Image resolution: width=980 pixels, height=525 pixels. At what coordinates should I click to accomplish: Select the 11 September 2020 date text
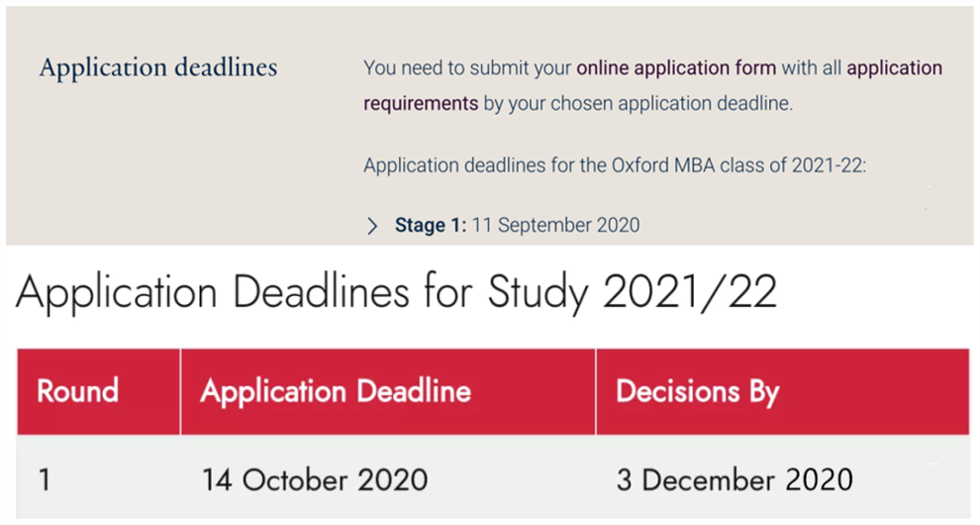tap(555, 225)
